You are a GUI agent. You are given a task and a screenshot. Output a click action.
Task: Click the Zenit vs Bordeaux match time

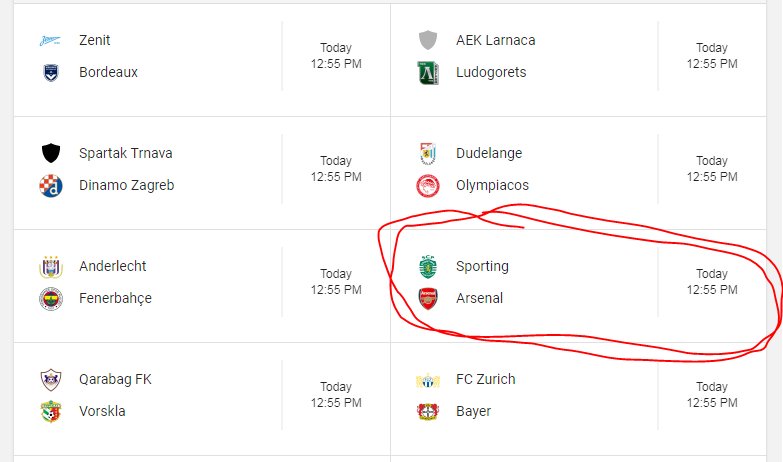(x=336, y=55)
